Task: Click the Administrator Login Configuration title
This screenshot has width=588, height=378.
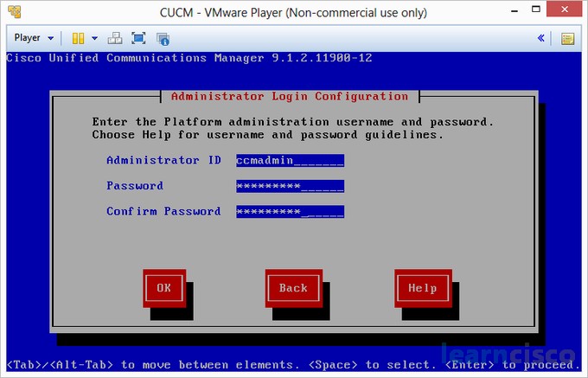Action: (290, 96)
